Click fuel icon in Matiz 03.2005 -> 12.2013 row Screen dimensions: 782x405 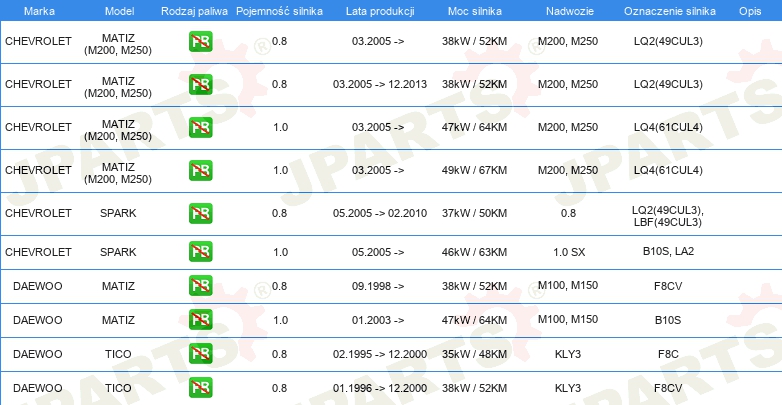point(201,85)
